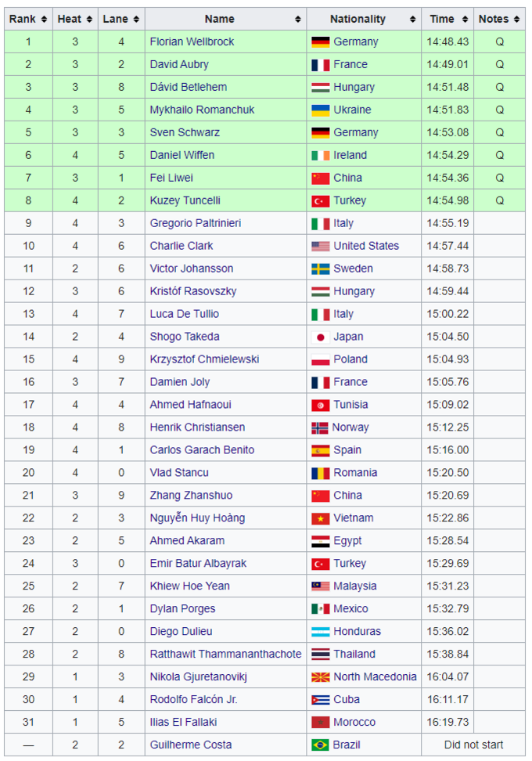Click the Notes column header
Screen dimensions: 532x761
click(x=493, y=20)
